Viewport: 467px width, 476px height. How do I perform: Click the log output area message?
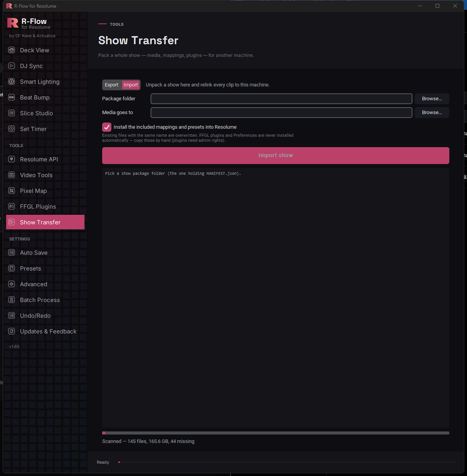(173, 174)
